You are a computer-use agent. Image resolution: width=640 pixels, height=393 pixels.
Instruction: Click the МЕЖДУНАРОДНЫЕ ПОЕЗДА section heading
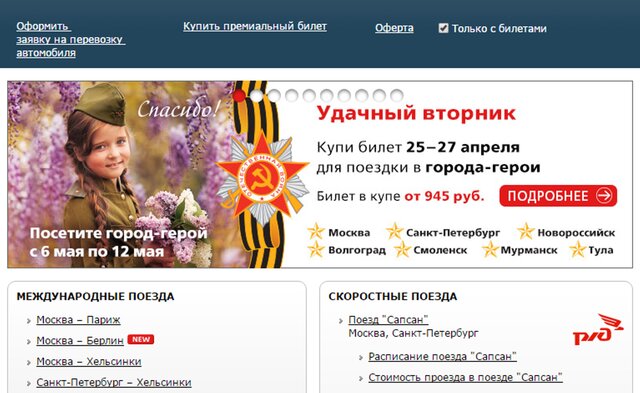pyautogui.click(x=96, y=296)
